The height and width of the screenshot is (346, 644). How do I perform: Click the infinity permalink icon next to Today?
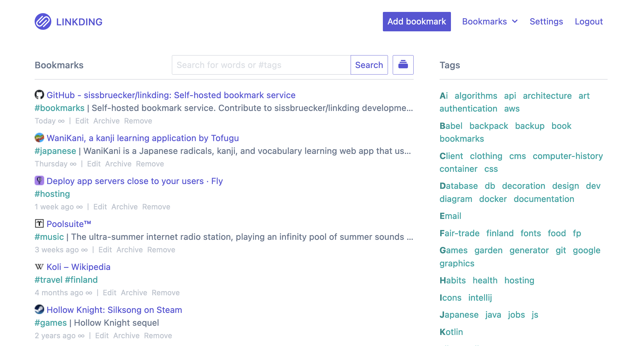click(61, 121)
